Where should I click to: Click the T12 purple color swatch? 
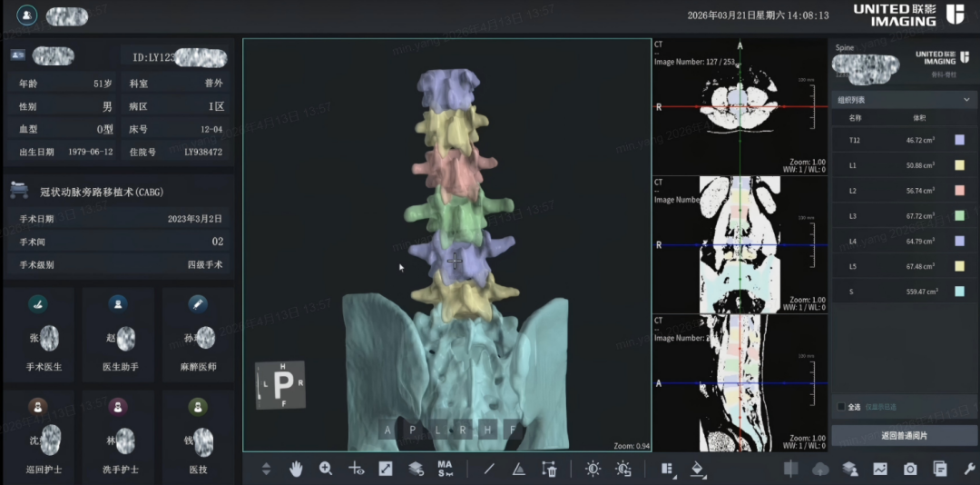[959, 141]
